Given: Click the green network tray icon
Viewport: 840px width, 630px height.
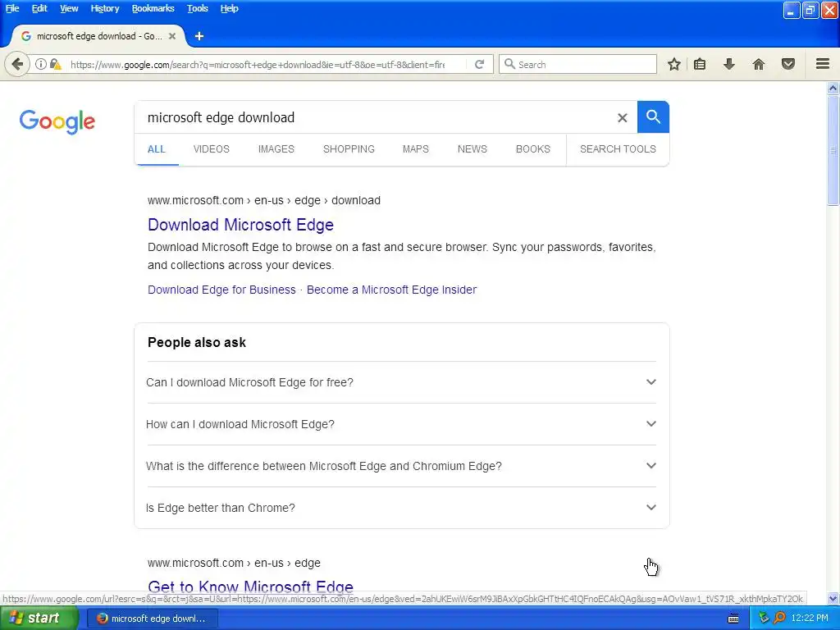Looking at the screenshot, I should point(764,619).
